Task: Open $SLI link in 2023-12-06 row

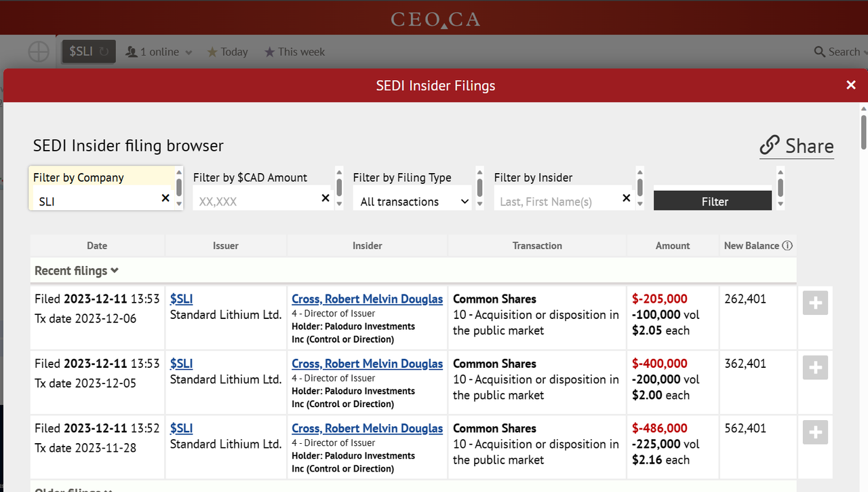Action: click(x=182, y=299)
